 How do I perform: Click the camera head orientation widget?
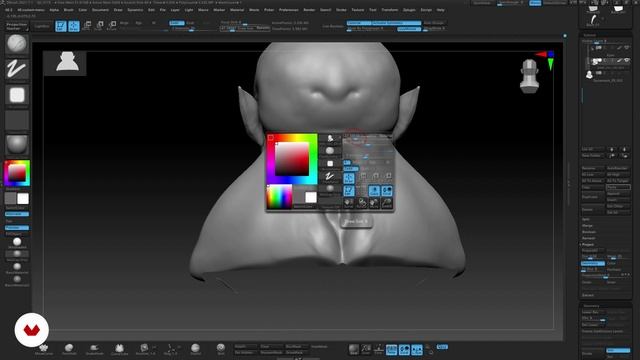[529, 76]
